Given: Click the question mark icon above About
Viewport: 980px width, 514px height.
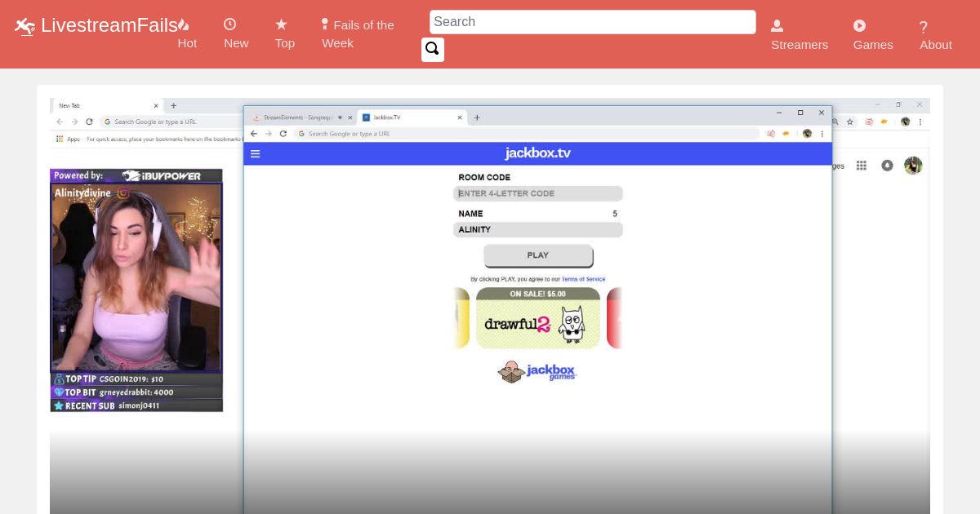Looking at the screenshot, I should pos(923,27).
